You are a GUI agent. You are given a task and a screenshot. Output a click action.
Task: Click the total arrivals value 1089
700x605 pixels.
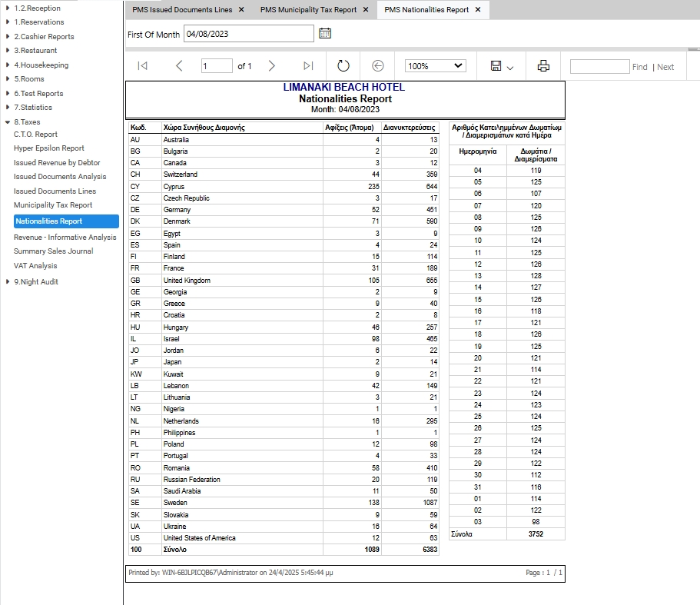pos(371,550)
